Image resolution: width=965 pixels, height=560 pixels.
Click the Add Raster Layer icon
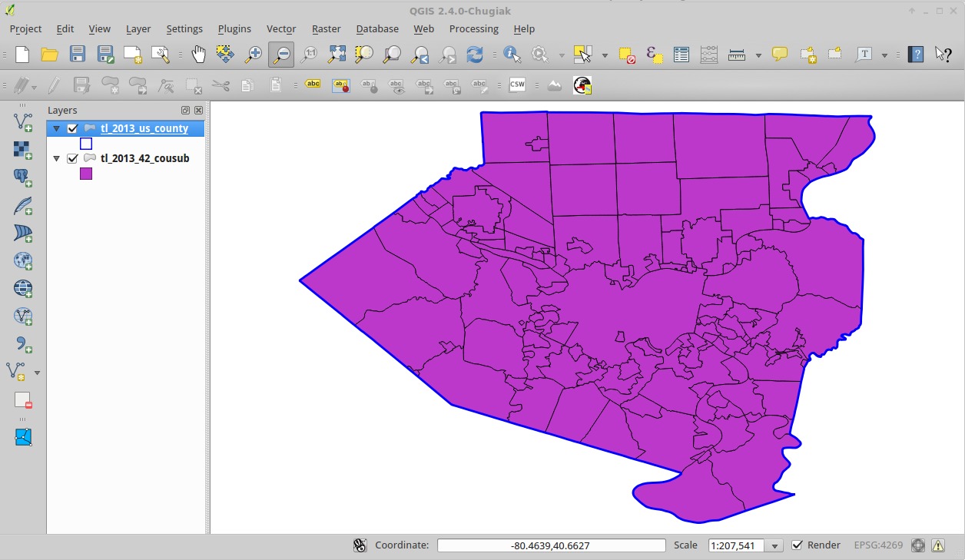(x=23, y=150)
